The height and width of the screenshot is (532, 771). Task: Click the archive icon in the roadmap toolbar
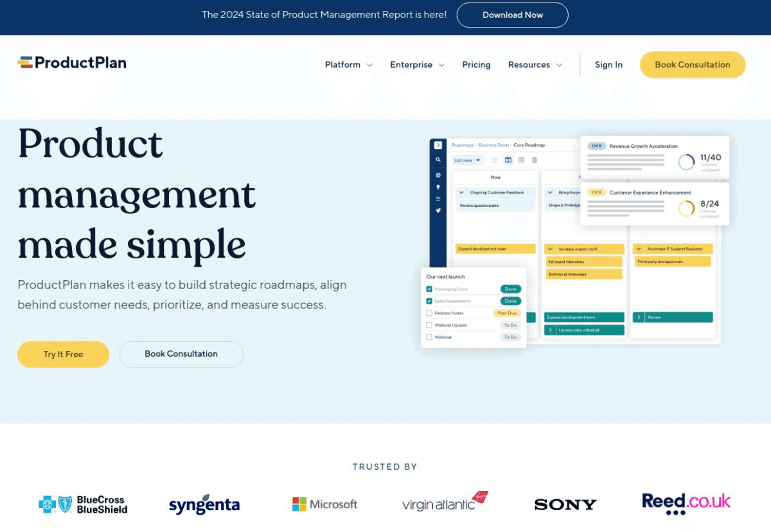click(x=534, y=160)
